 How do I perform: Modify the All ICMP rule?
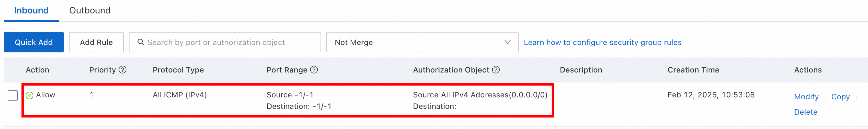pyautogui.click(x=806, y=97)
